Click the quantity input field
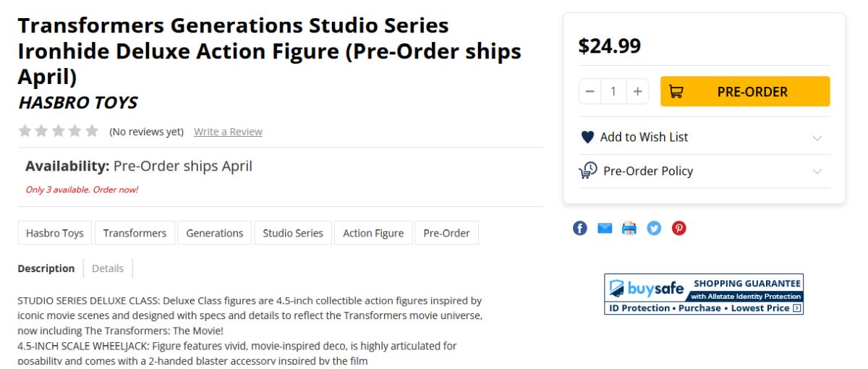The width and height of the screenshot is (868, 369). click(x=613, y=92)
